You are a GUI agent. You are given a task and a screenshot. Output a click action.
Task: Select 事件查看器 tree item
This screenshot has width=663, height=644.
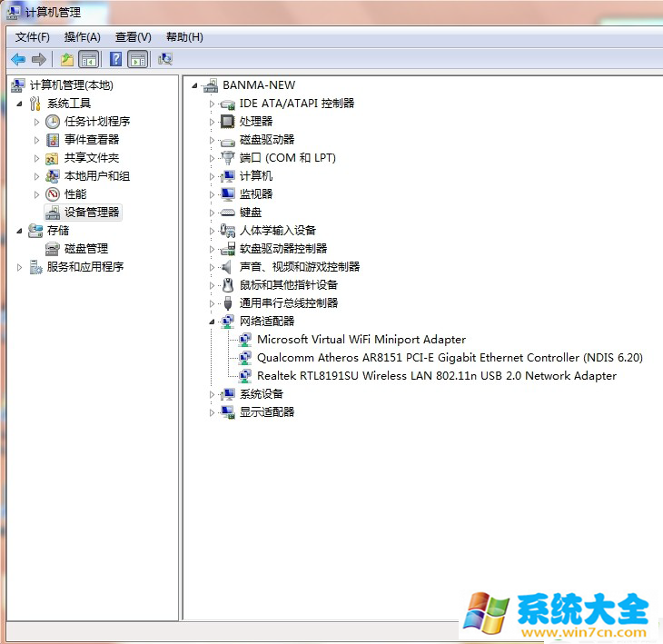pyautogui.click(x=92, y=140)
